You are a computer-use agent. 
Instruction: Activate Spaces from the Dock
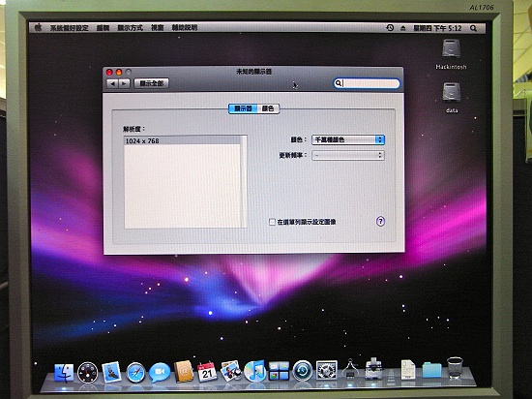click(279, 371)
